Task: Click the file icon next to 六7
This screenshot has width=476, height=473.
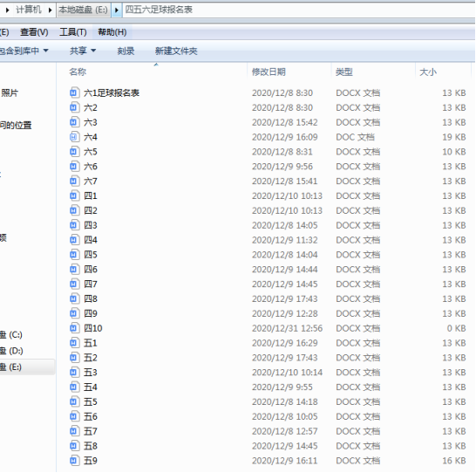Action: pyautogui.click(x=74, y=181)
